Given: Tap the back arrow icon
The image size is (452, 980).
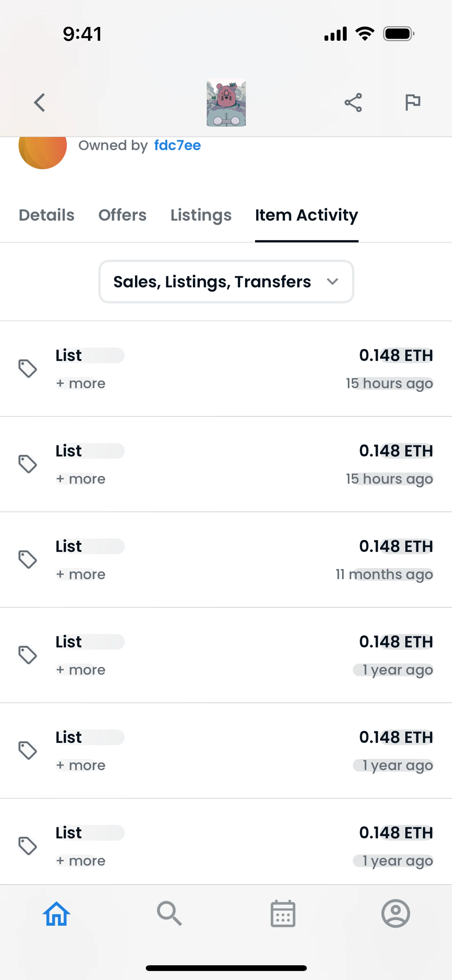Looking at the screenshot, I should 40,103.
